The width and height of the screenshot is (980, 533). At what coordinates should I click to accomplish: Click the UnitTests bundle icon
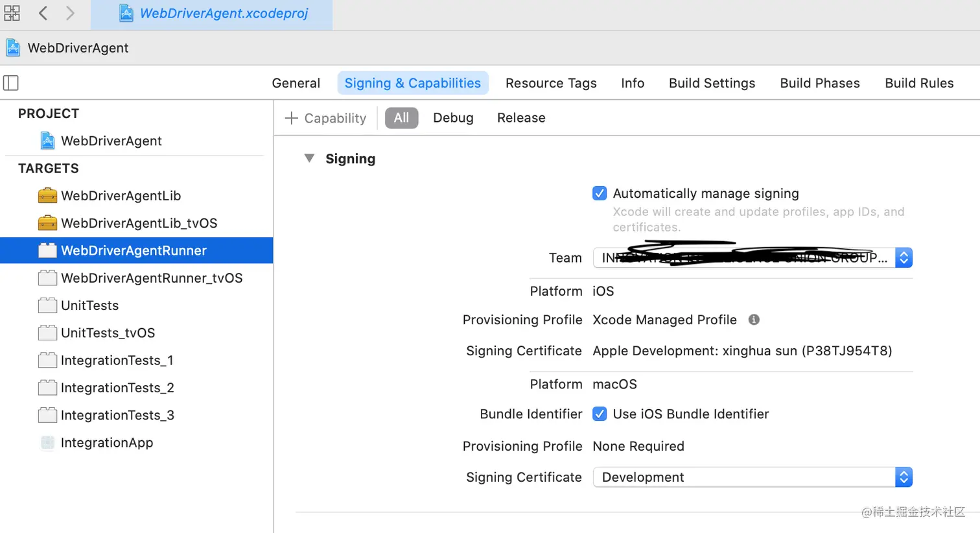coord(47,305)
